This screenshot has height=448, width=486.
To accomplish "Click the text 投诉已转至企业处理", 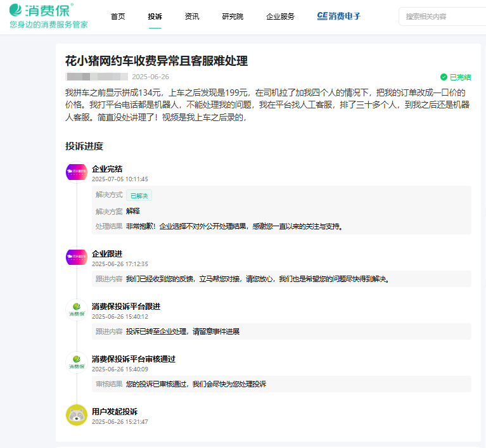I will tap(157, 332).
